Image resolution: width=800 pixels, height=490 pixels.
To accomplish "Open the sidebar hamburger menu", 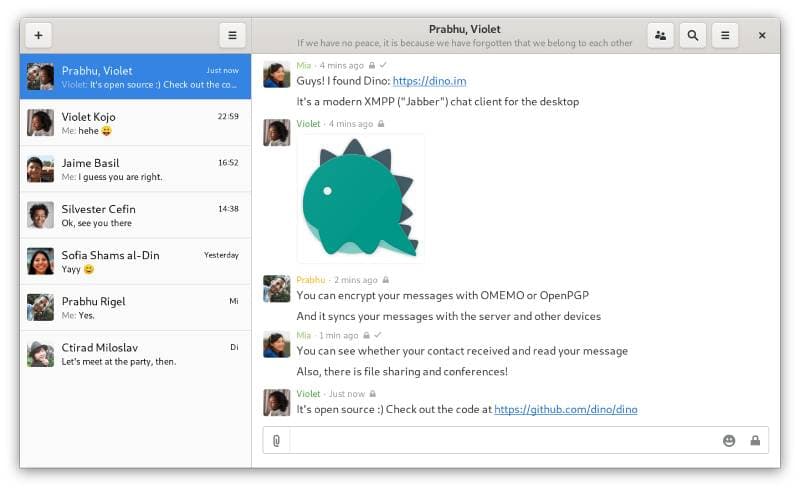I will [x=232, y=35].
